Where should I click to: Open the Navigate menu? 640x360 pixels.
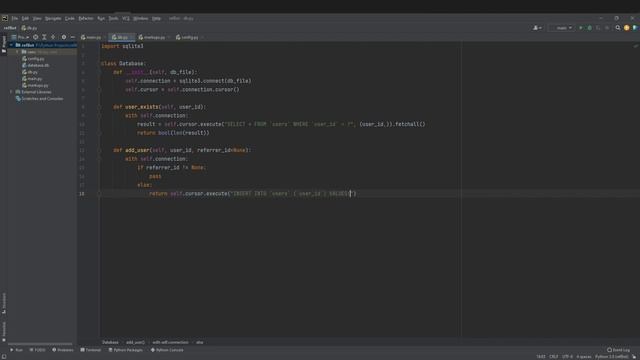coord(53,18)
